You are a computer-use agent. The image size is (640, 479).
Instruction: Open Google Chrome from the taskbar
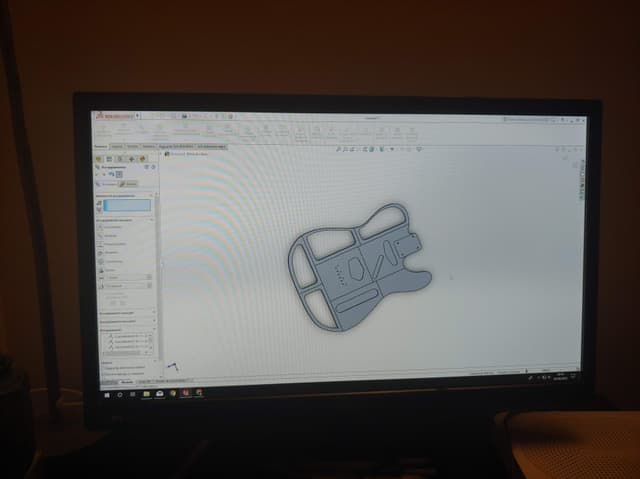pyautogui.click(x=173, y=393)
